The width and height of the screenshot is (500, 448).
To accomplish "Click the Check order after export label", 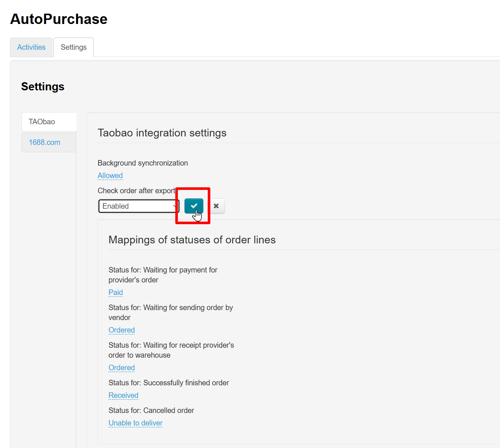I will (136, 191).
